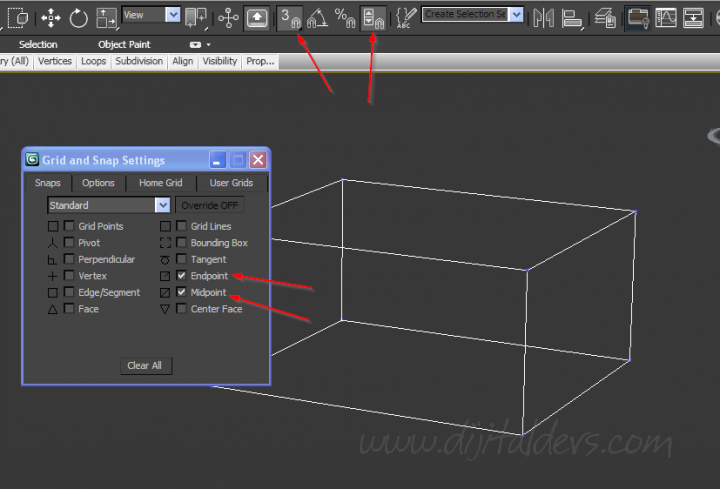Switch to the Home Grid tab
Screen dimensions: 720x489
[160, 183]
